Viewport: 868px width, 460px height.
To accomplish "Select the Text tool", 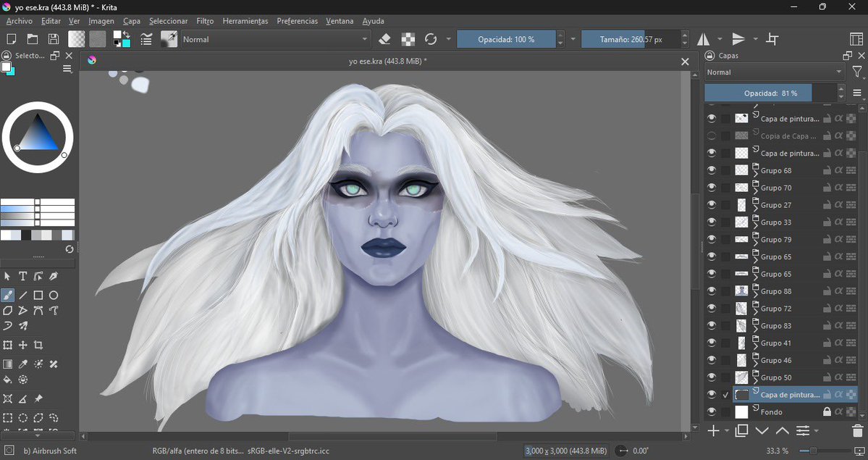I will point(22,275).
